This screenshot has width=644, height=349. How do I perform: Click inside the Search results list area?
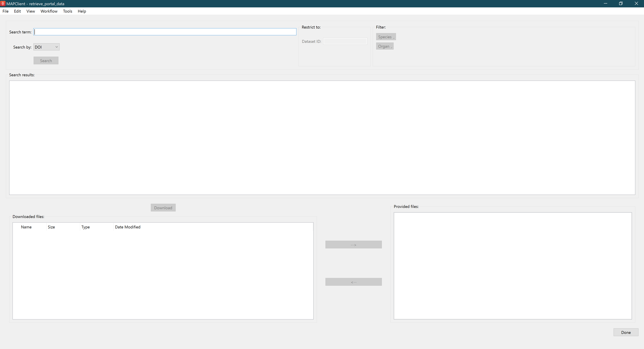(x=322, y=138)
